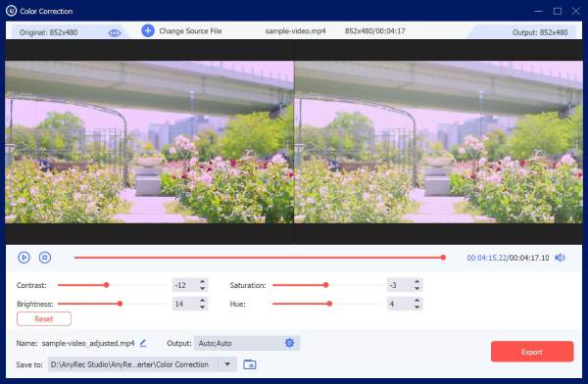The image size is (588, 384).
Task: Click the Export button
Action: point(532,352)
